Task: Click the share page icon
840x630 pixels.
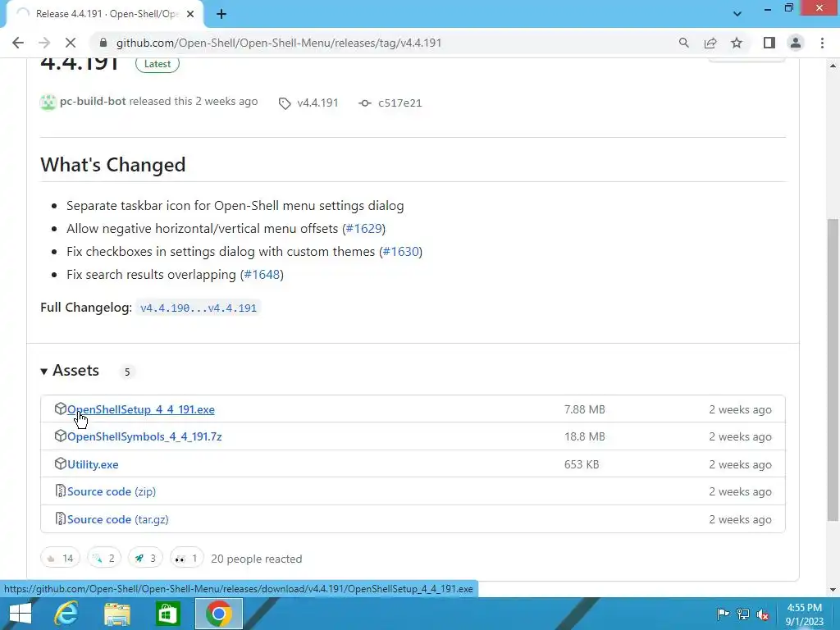Action: [710, 43]
